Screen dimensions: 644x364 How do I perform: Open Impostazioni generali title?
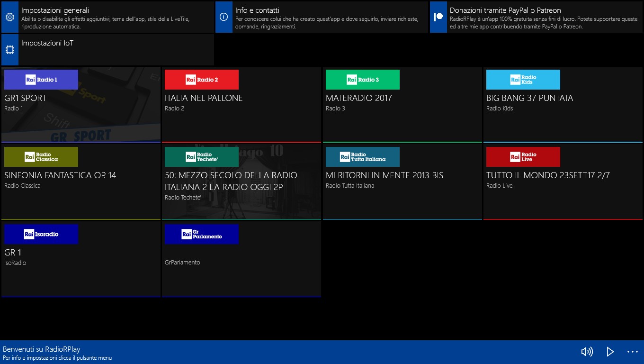click(x=55, y=10)
